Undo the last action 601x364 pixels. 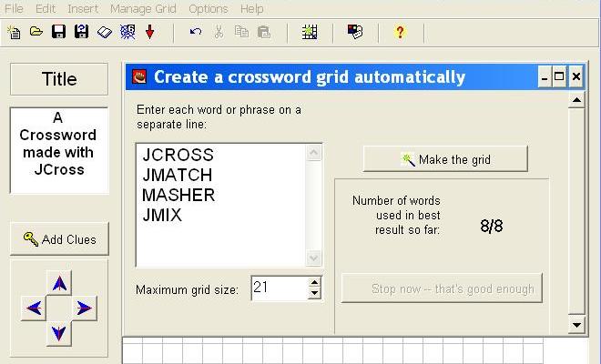196,32
